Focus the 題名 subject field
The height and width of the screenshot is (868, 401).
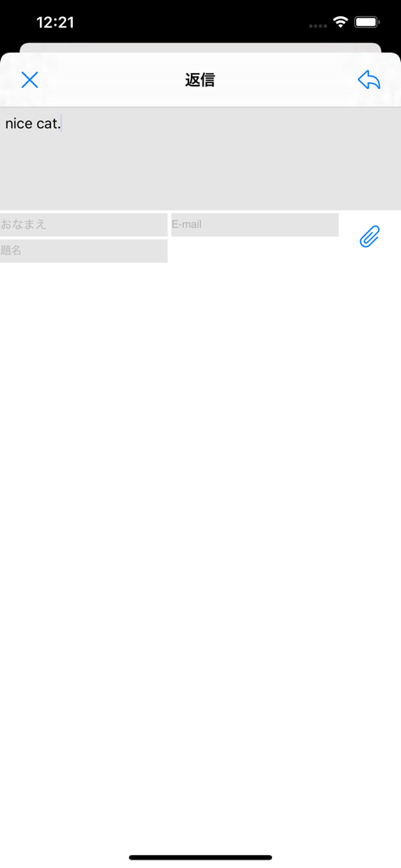coord(84,251)
